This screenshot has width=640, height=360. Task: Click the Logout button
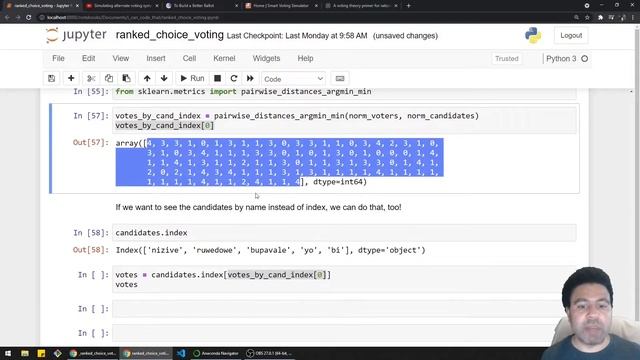coord(571,36)
